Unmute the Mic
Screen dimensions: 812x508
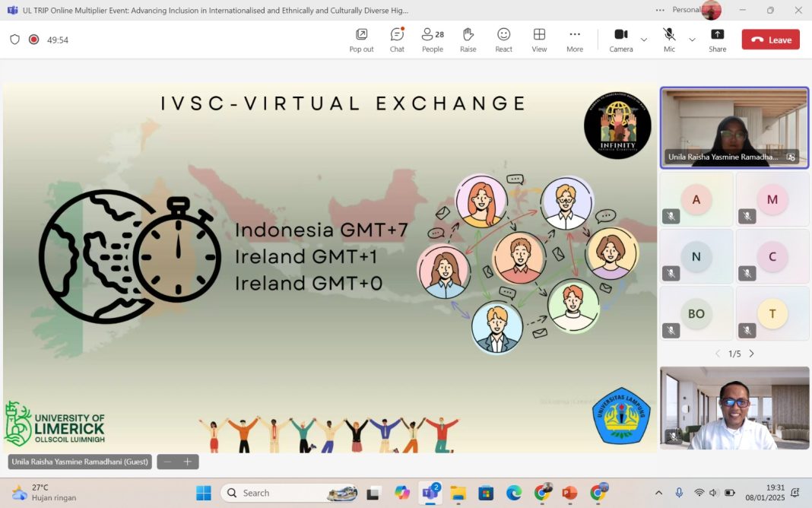point(669,40)
